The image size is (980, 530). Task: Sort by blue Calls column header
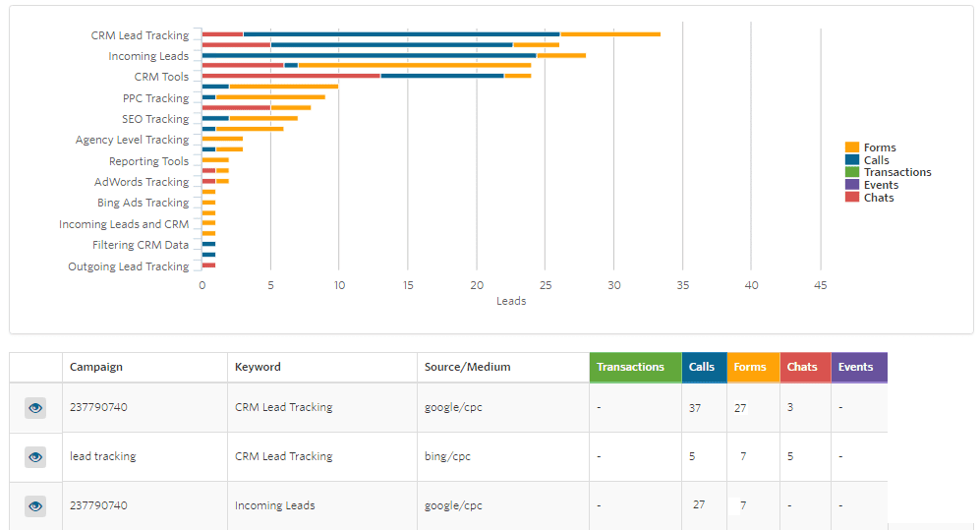pyautogui.click(x=705, y=368)
